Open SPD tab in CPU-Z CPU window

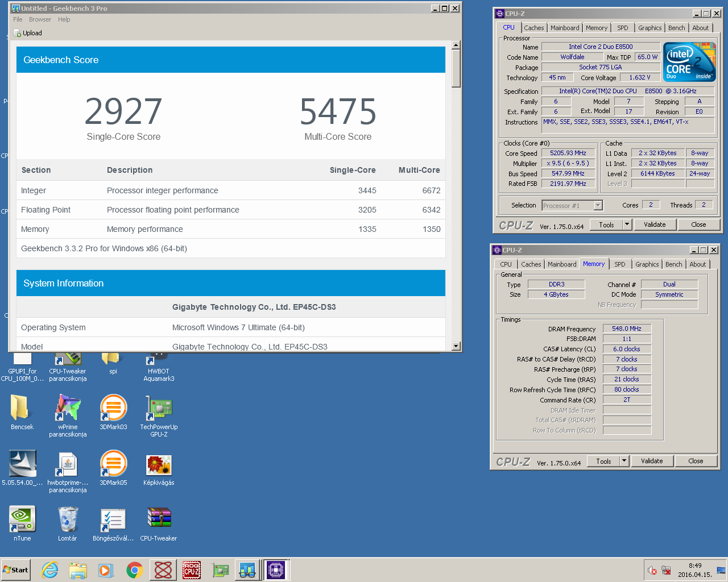(623, 28)
